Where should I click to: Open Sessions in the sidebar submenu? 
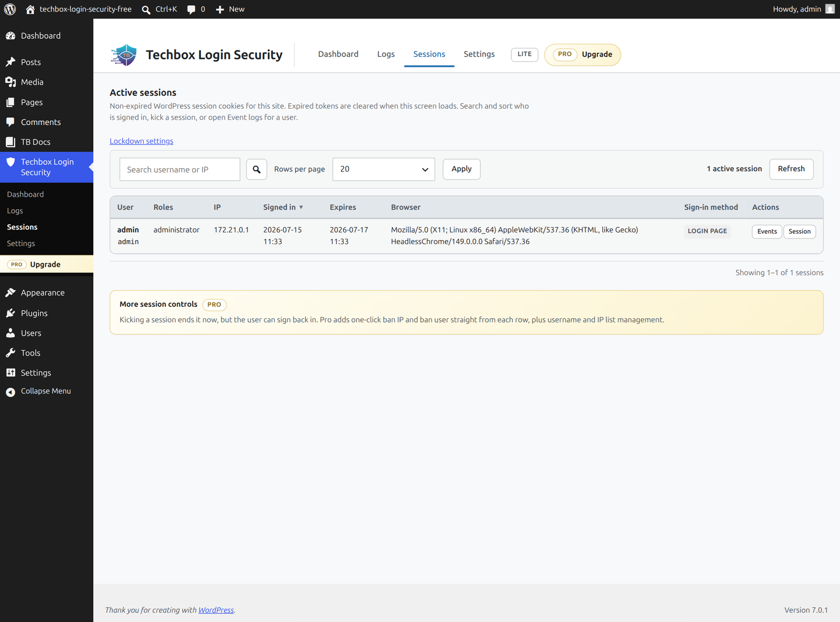(22, 227)
